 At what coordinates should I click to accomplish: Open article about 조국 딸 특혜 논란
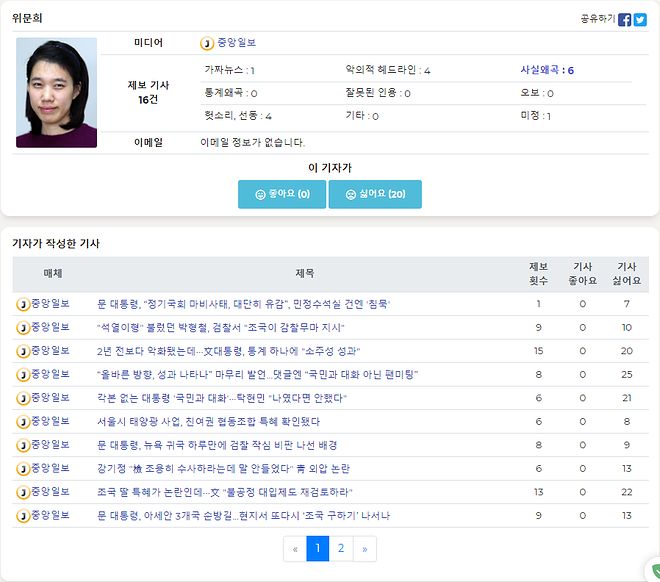click(224, 492)
